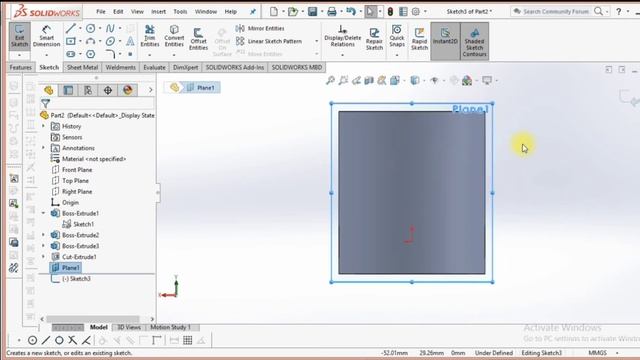Open the Edit menu

pos(118,11)
